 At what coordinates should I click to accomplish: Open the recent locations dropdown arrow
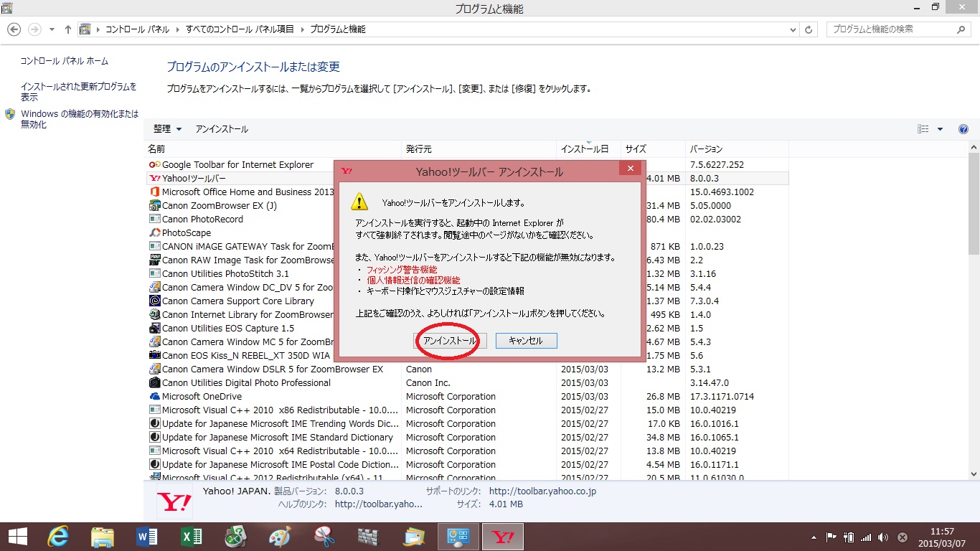coord(52,29)
